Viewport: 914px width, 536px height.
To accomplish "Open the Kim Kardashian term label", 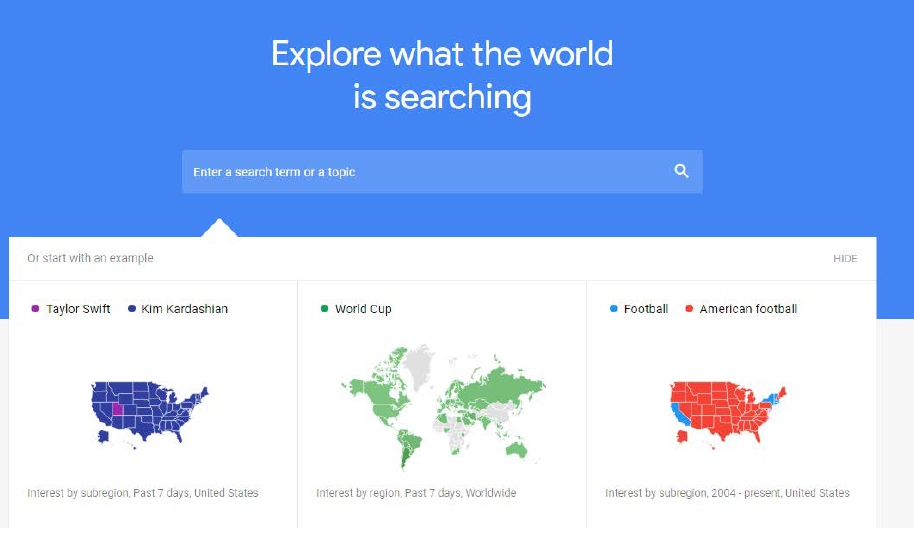I will tap(184, 309).
